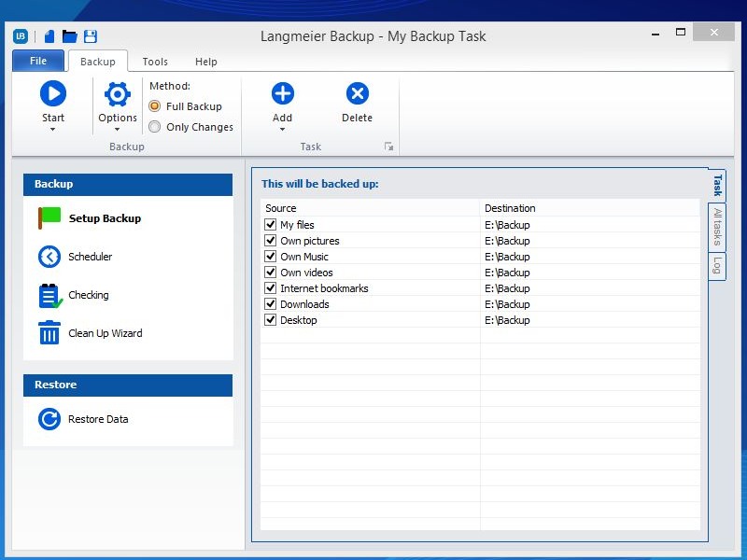Uncheck the Own Music backup source
Viewport: 747px width, 560px height.
click(x=270, y=256)
